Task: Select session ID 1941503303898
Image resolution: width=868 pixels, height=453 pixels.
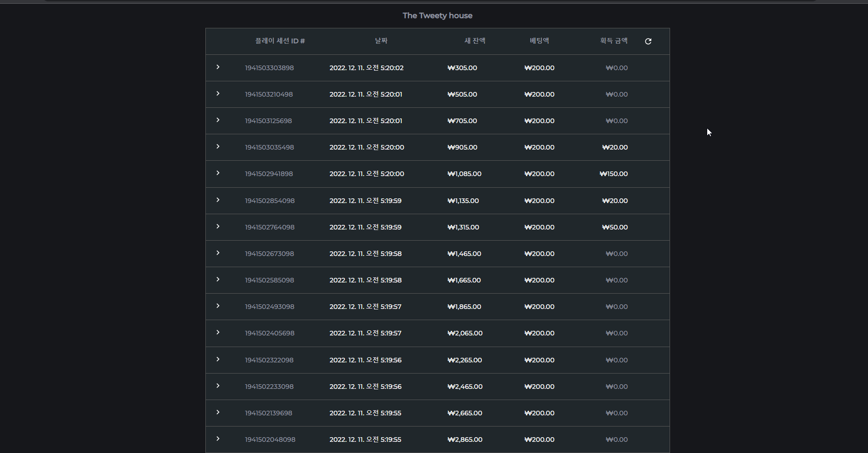Action: click(270, 68)
